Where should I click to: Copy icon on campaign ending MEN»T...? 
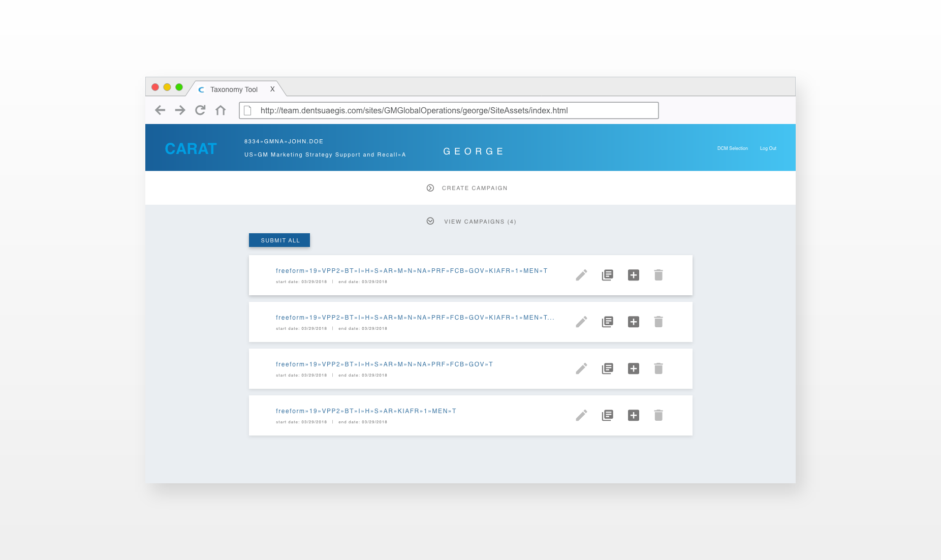[x=607, y=322]
